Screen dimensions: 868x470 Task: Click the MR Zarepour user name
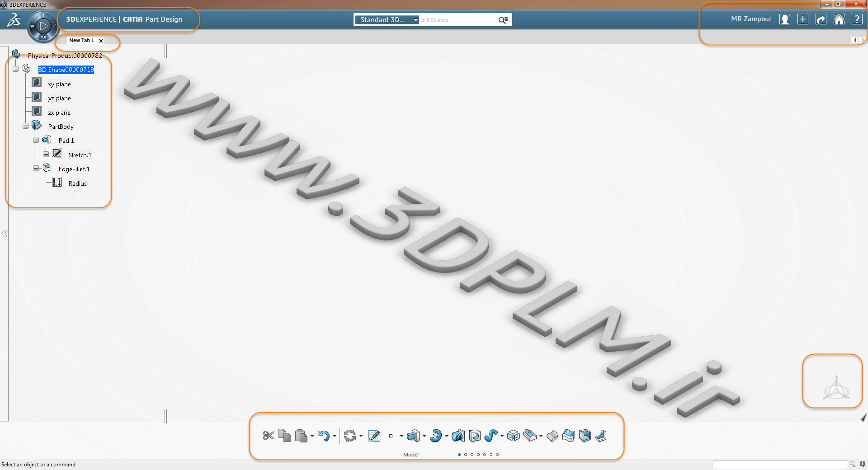pos(751,19)
